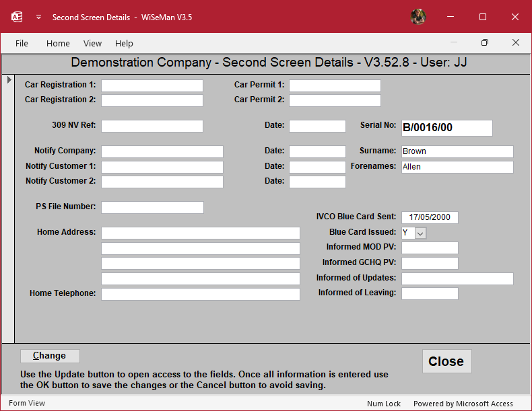Expand the Blue Card Issued dropdown

click(420, 233)
